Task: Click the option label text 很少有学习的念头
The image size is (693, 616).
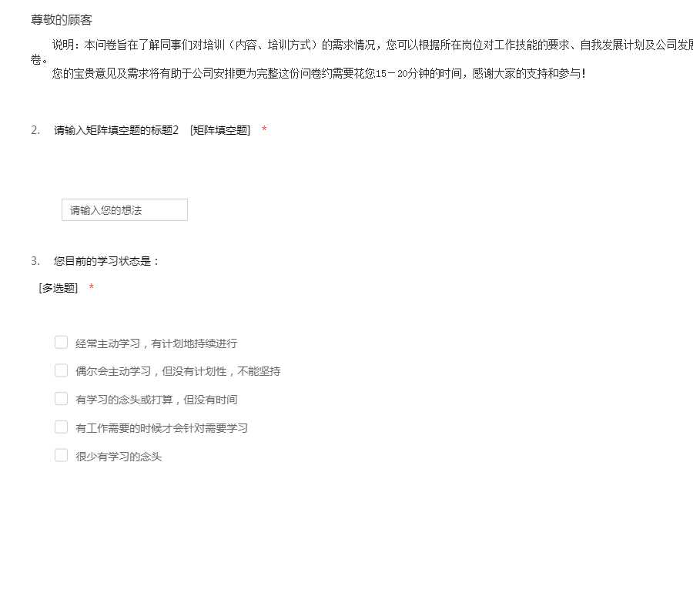Action: [x=119, y=457]
